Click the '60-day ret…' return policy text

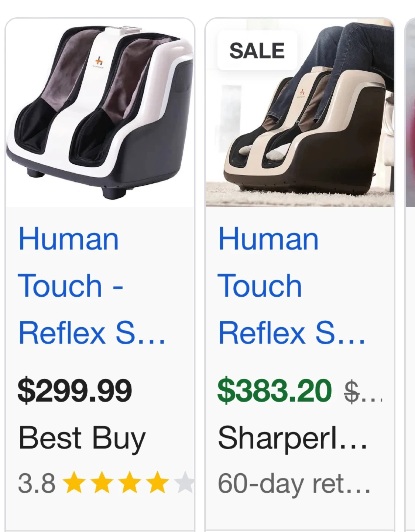point(294,484)
